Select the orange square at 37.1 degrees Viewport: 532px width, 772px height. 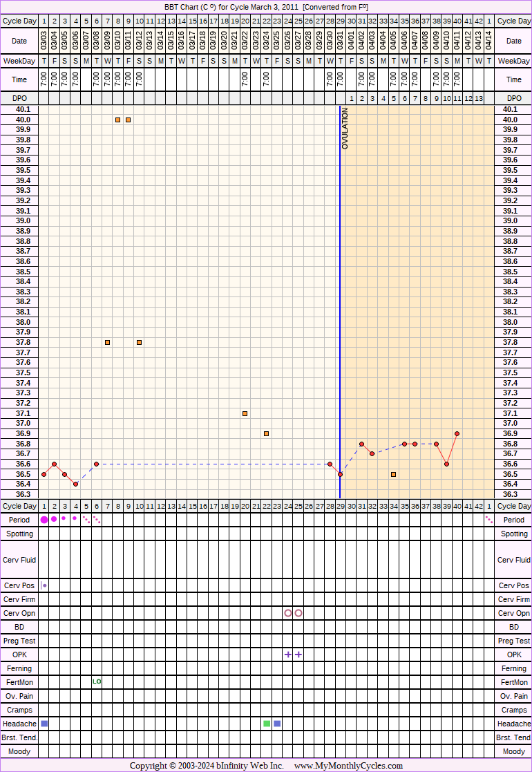(245, 413)
